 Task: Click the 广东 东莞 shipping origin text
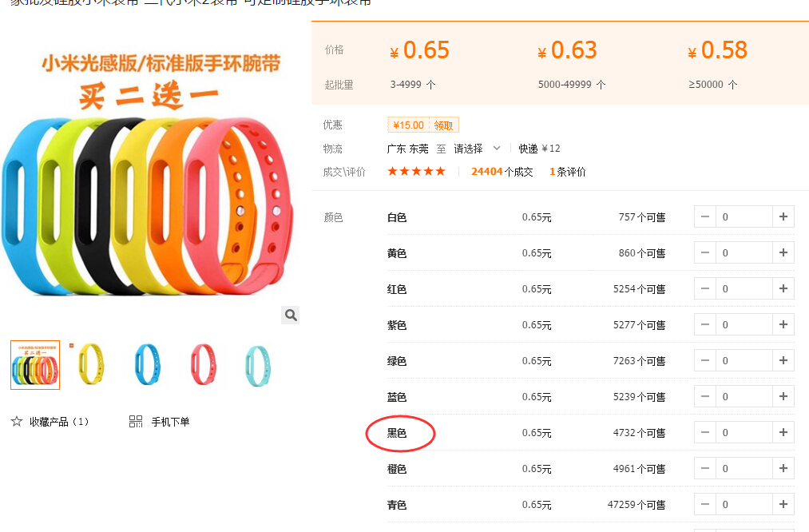[407, 149]
